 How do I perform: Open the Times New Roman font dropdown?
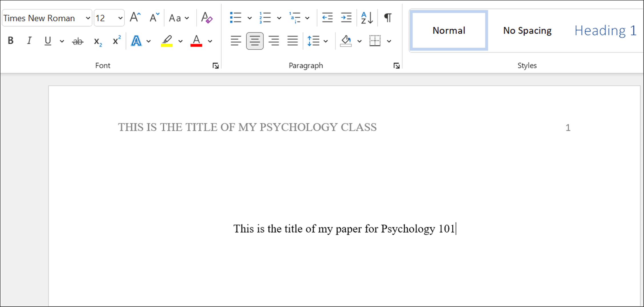[88, 18]
